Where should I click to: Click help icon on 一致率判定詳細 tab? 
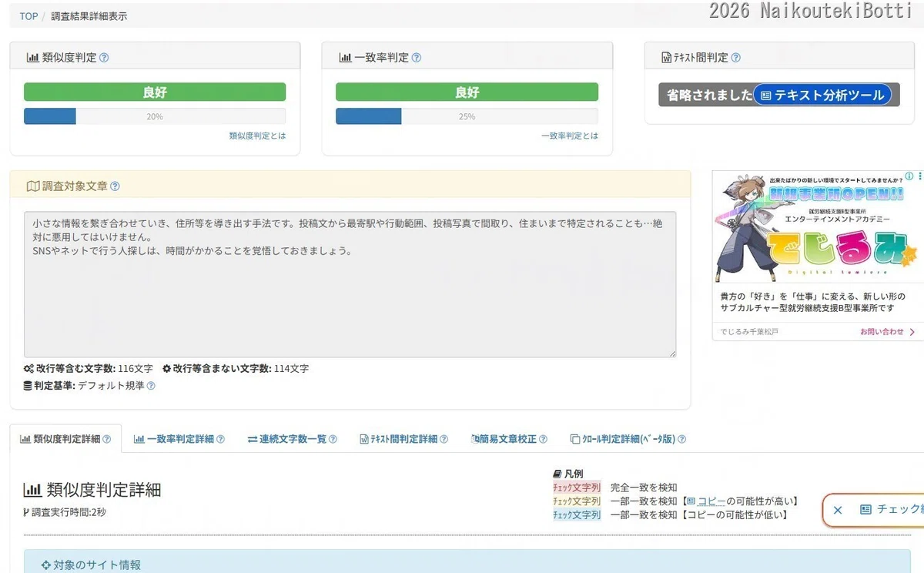pos(220,440)
